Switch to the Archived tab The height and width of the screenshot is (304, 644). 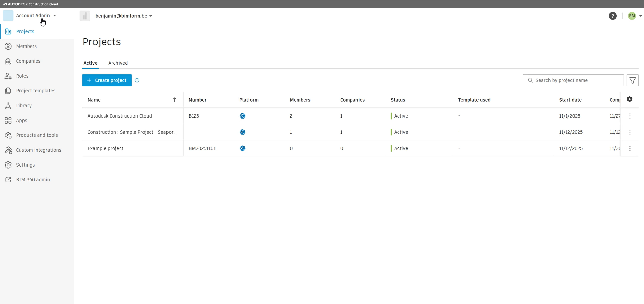pos(118,63)
